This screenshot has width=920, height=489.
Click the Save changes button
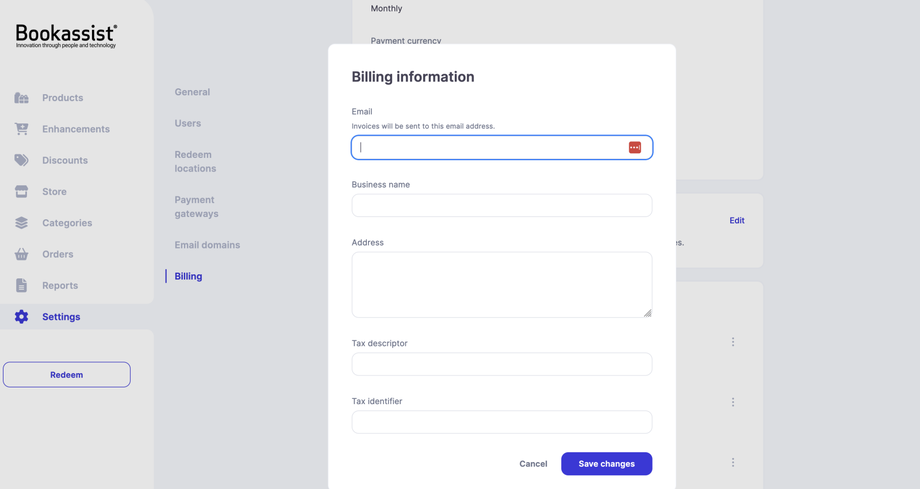(x=606, y=464)
